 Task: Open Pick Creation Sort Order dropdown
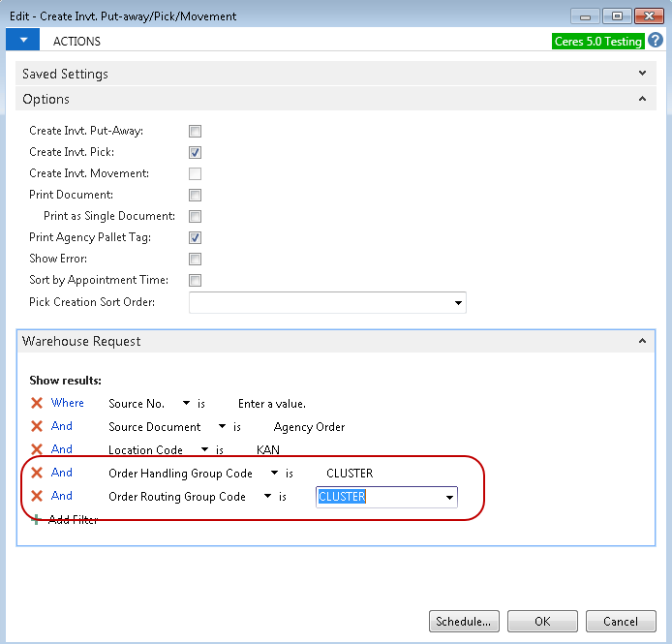pos(457,303)
